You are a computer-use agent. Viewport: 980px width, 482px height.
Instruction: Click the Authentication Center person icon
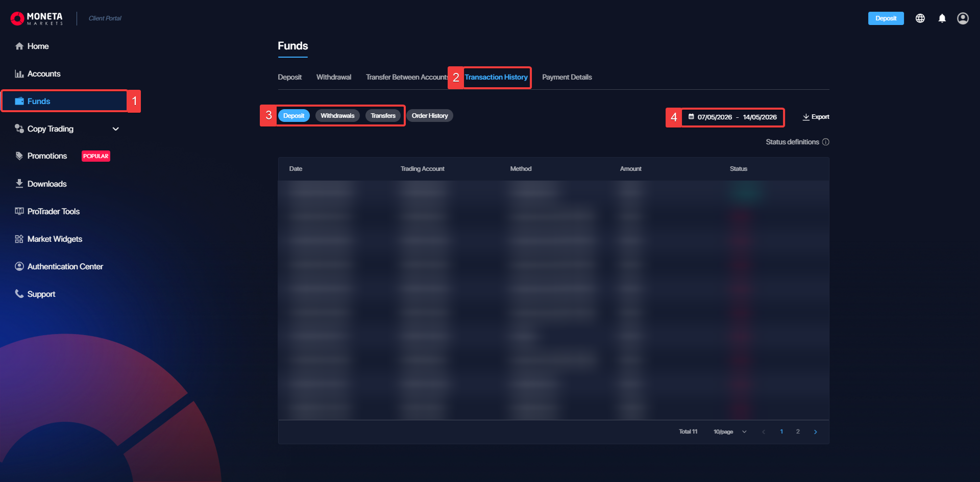[x=19, y=266]
